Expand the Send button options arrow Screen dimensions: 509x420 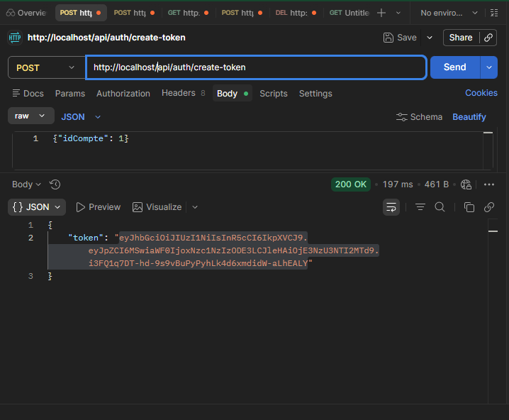pyautogui.click(x=489, y=67)
